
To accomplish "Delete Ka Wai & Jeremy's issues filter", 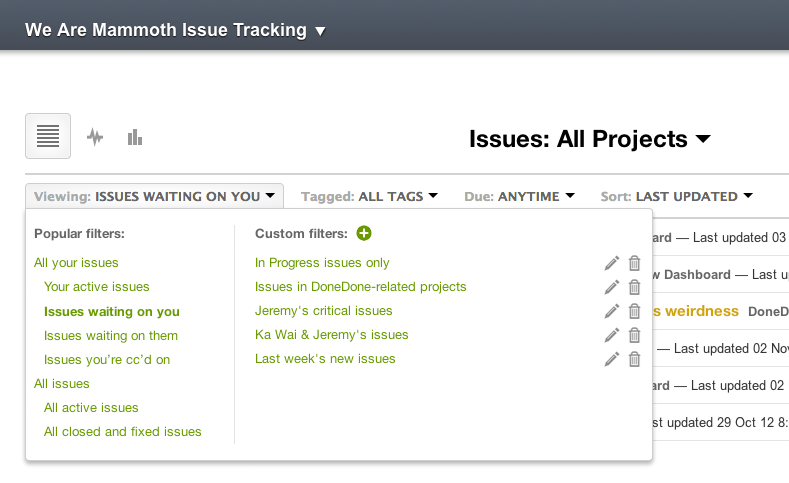I will 634,335.
